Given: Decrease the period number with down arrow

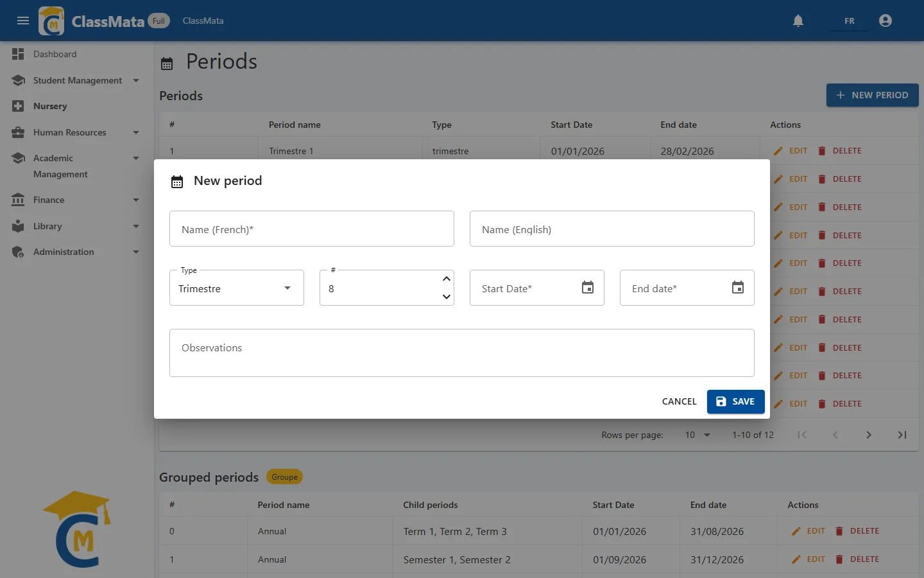Looking at the screenshot, I should tap(447, 297).
